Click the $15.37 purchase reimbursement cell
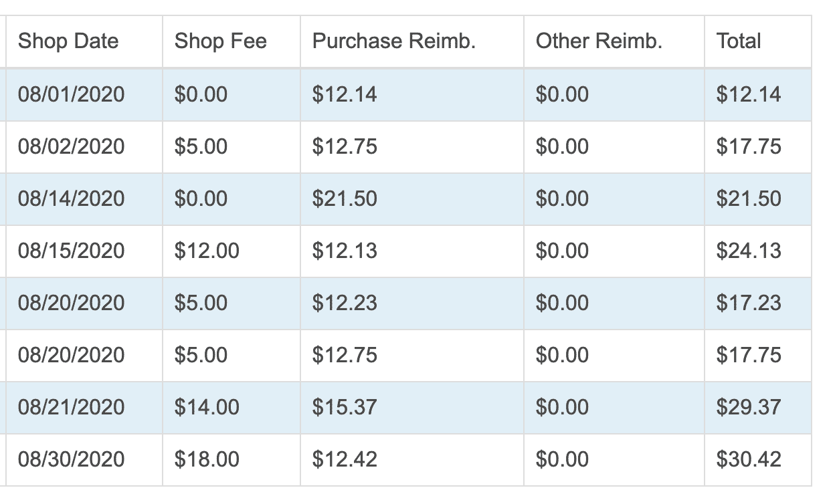Image resolution: width=835 pixels, height=504 pixels. (x=412, y=408)
